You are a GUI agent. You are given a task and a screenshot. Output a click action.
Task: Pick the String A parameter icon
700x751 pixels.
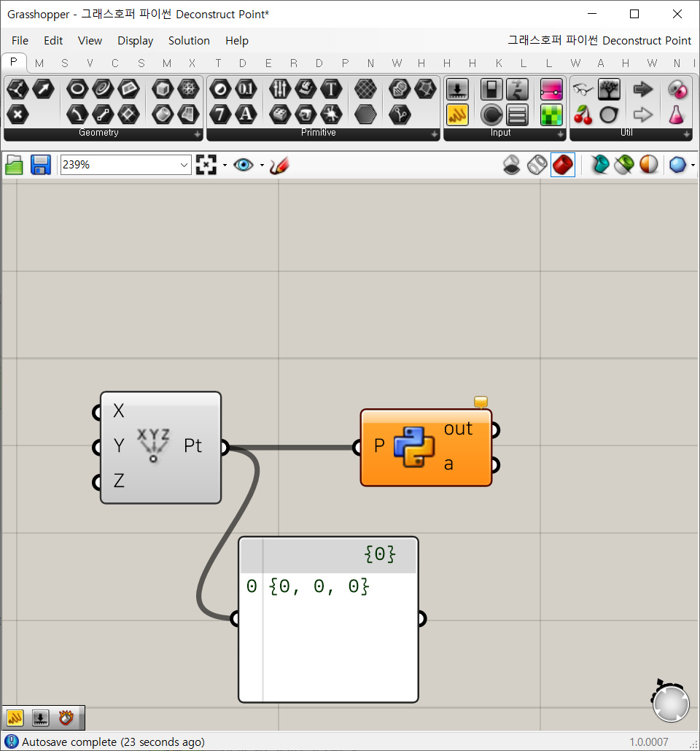[246, 114]
